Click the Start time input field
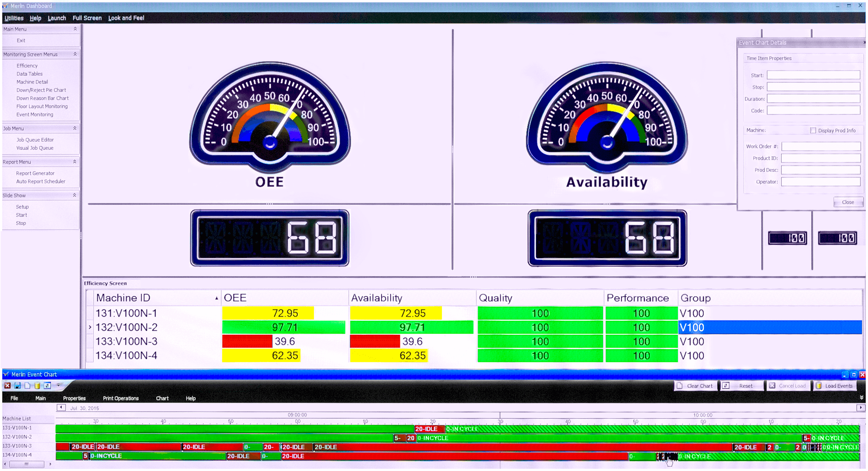The height and width of the screenshot is (471, 868). pos(813,75)
